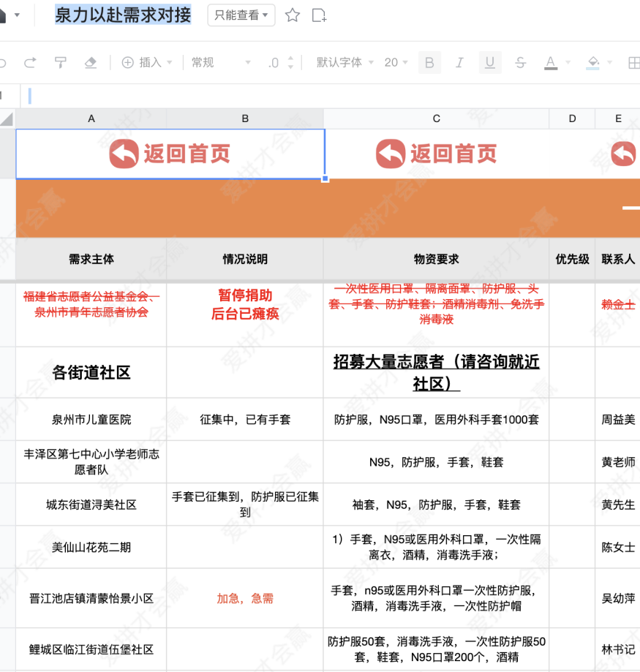The image size is (640, 672).
Task: Open the font color dropdown arrow
Action: (568, 63)
